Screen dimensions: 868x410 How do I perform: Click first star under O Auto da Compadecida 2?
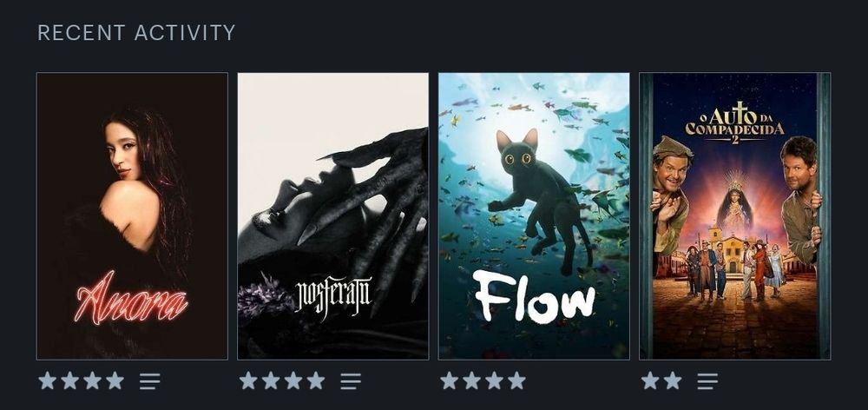(650, 380)
